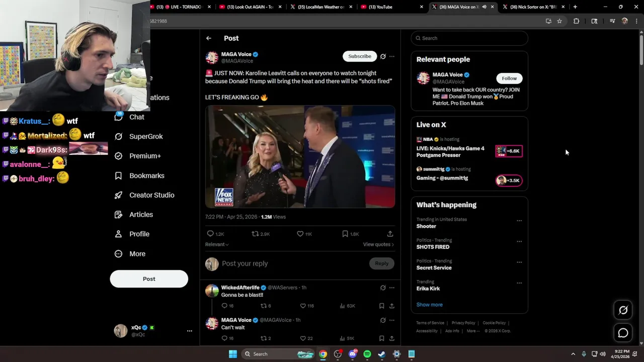The height and width of the screenshot is (362, 644).
Task: Open View quotes link
Action: (378, 244)
